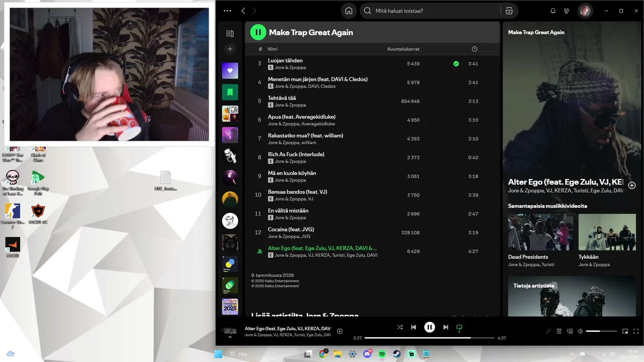The height and width of the screenshot is (362, 644).
Task: Toggle shuffle playback
Action: (x=399, y=327)
